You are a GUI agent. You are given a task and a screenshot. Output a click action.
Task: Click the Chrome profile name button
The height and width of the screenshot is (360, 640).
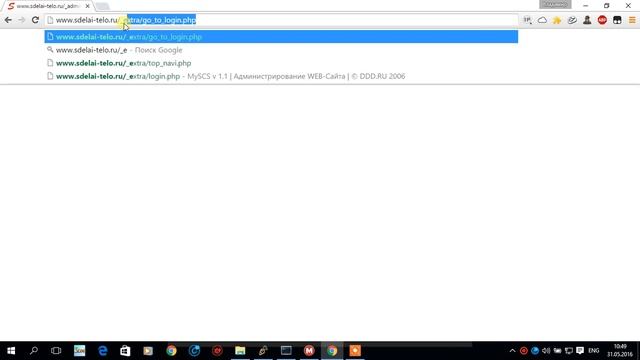(x=555, y=4)
